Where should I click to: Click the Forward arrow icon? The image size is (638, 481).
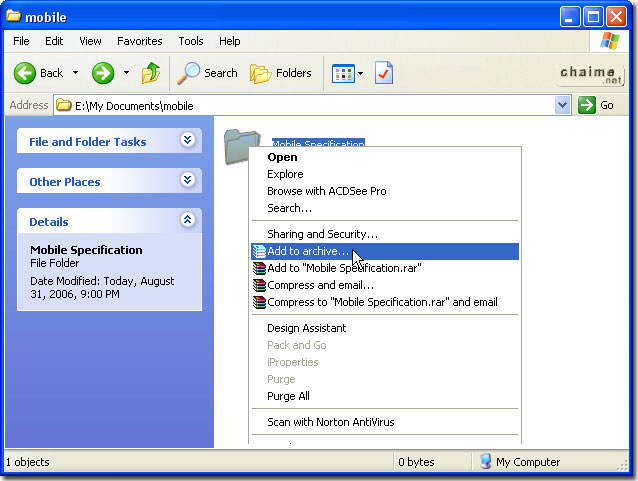click(103, 73)
